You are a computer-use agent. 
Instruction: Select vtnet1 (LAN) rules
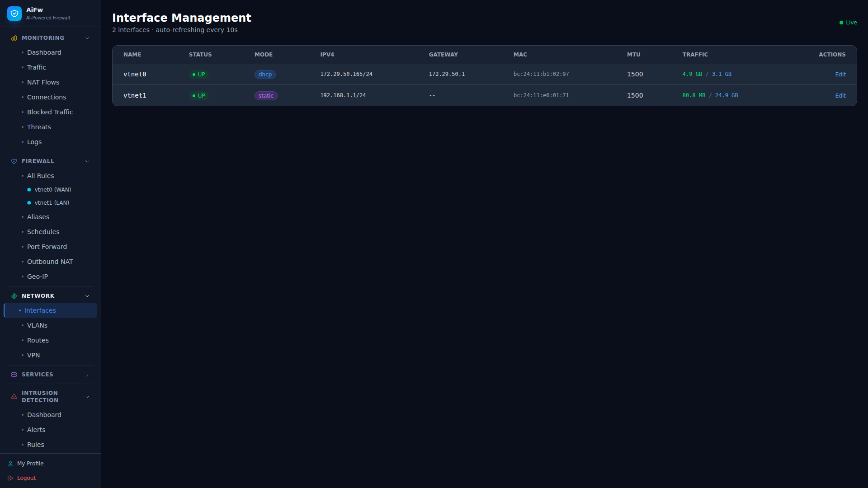(x=52, y=203)
